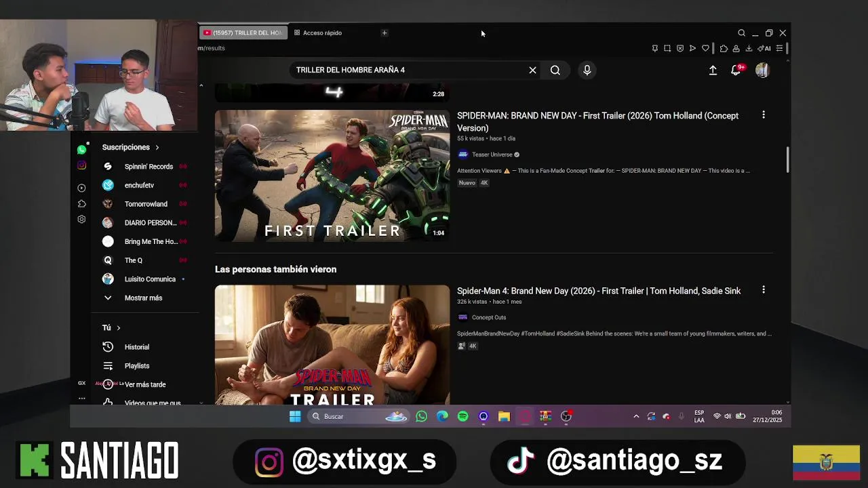Open Easy Setup sliders menu

click(780, 48)
